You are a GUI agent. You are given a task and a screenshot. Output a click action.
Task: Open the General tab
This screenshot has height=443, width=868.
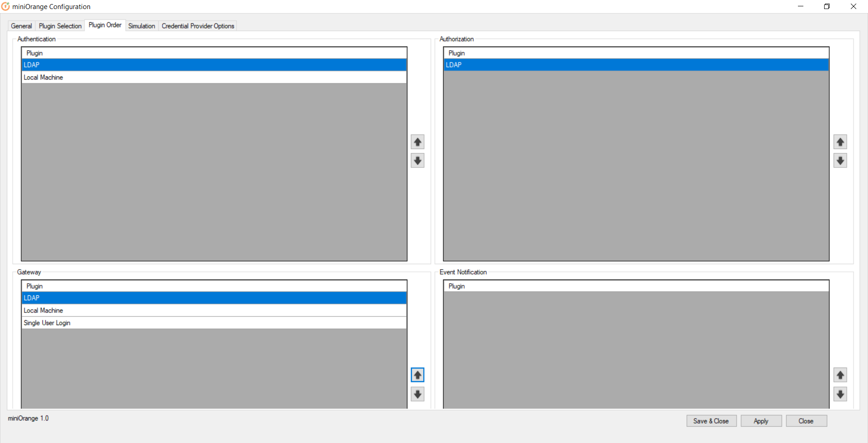pyautogui.click(x=21, y=26)
